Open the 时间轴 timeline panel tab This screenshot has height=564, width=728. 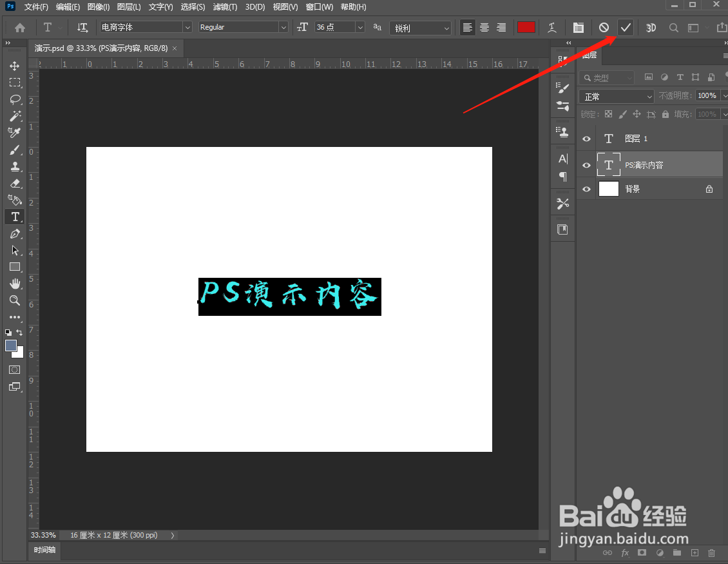44,550
